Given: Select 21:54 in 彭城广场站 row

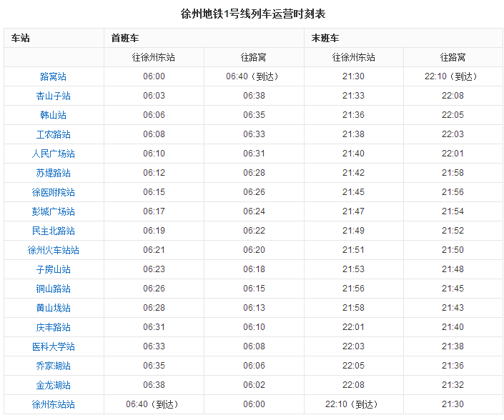Looking at the screenshot, I should 453,211.
